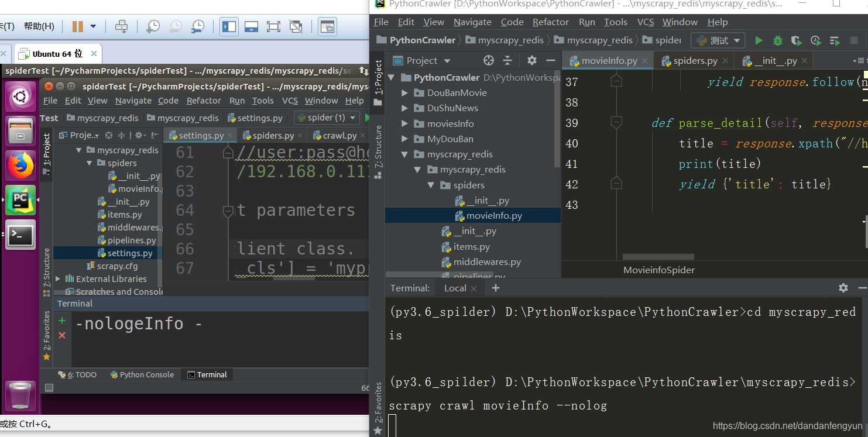Click Collapse All icon in Project panel

507,60
